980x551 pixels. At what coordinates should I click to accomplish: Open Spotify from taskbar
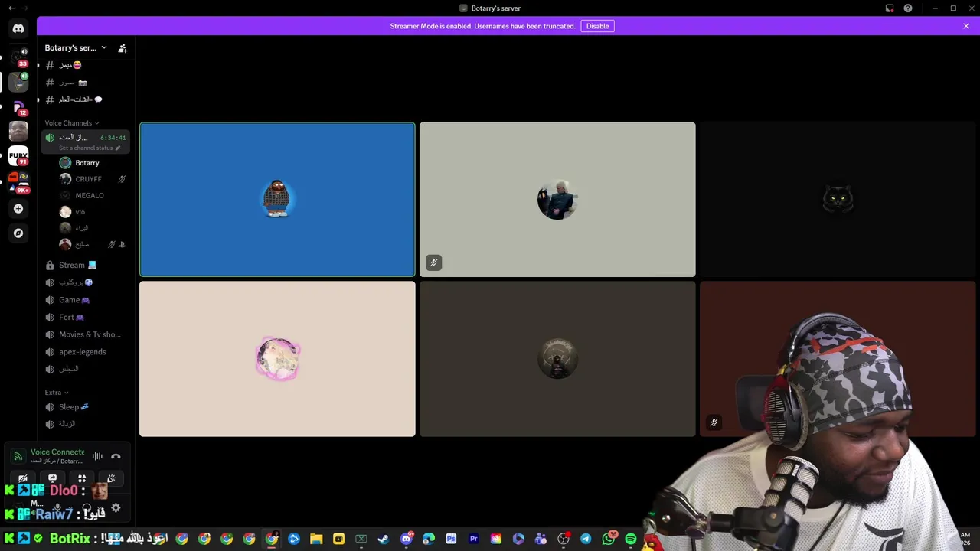click(631, 540)
